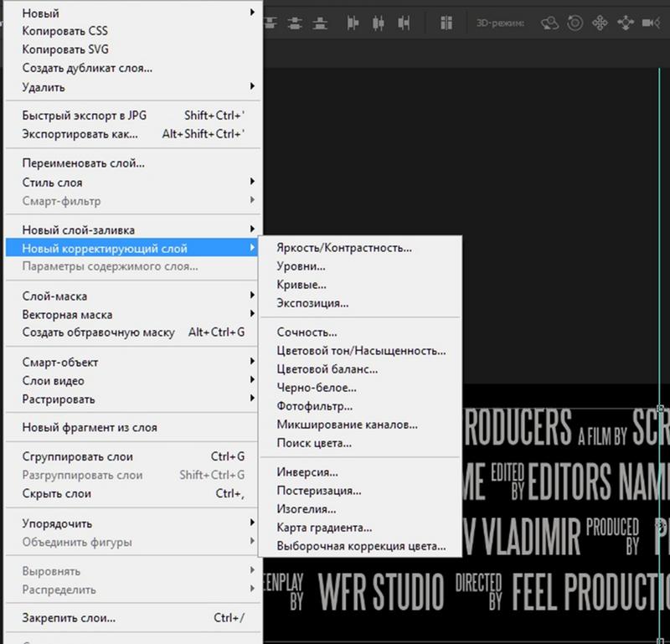Select the 3D orbit camera icon
670x644 pixels.
coord(549,23)
